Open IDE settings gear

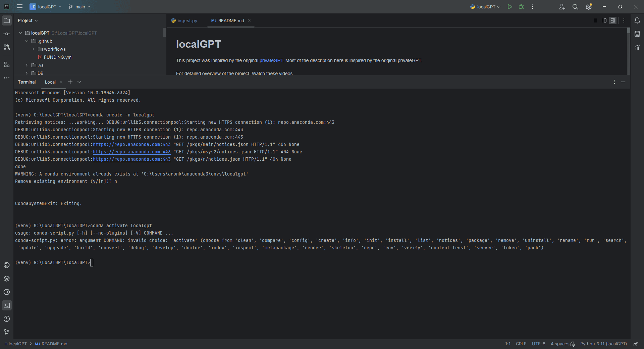click(x=589, y=7)
